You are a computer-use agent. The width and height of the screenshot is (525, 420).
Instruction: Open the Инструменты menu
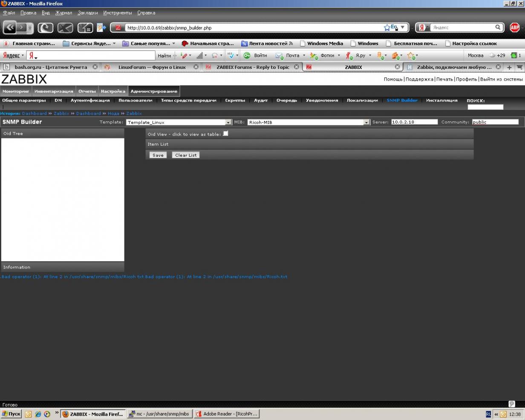coord(118,13)
